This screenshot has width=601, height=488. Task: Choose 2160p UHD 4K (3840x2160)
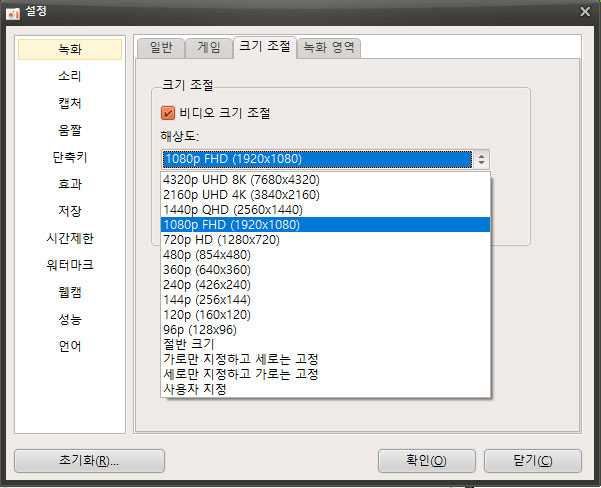click(x=325, y=195)
